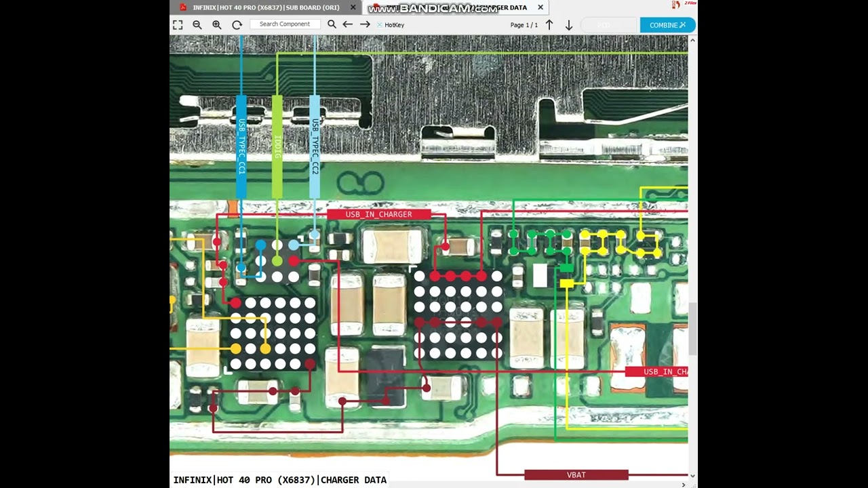Click the COMBINE button
The width and height of the screenshot is (868, 488).
pyautogui.click(x=667, y=25)
